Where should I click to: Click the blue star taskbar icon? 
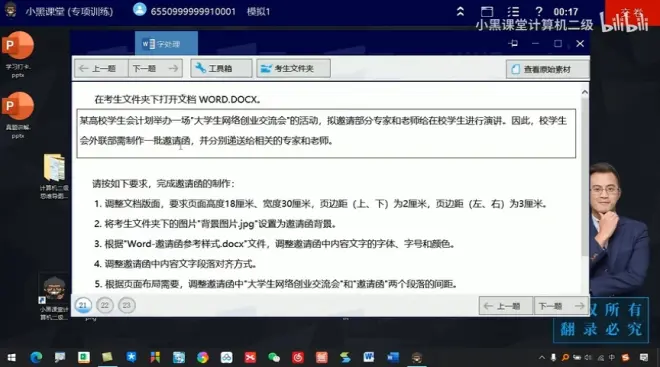point(131,357)
